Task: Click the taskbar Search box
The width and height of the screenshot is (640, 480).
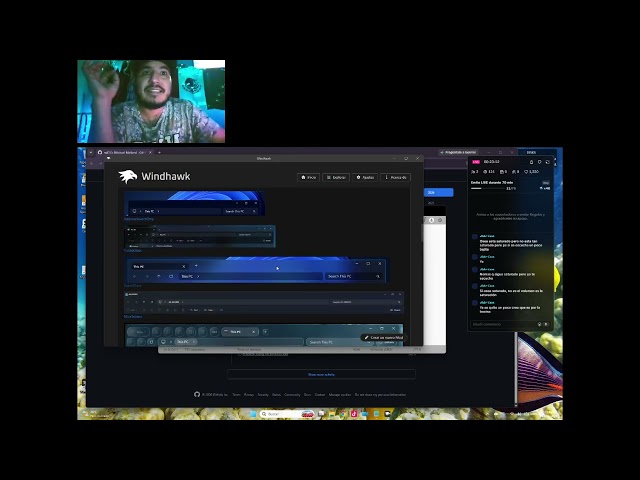Action: [287, 414]
